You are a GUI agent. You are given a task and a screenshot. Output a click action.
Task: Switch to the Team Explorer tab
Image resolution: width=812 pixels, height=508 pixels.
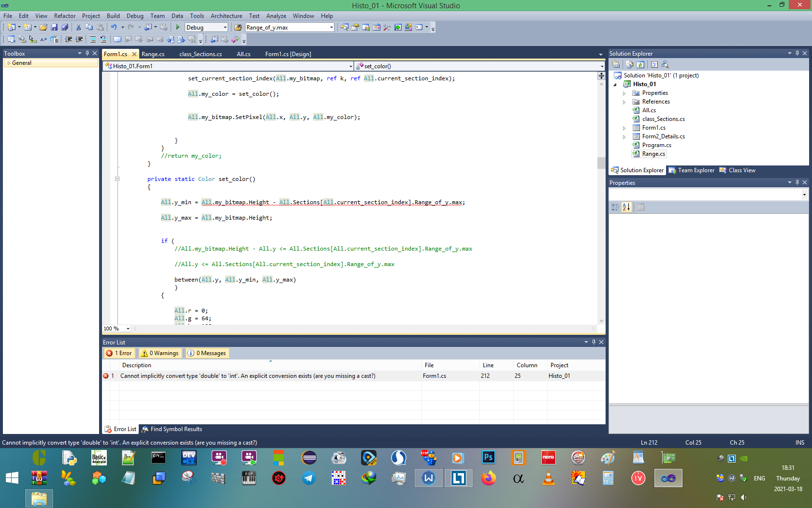click(x=692, y=170)
